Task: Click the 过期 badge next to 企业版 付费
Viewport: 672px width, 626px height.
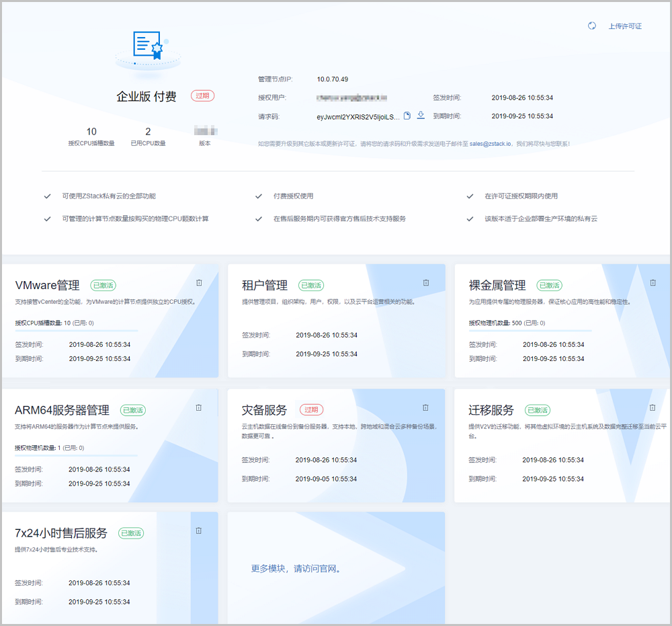Action: click(x=202, y=96)
